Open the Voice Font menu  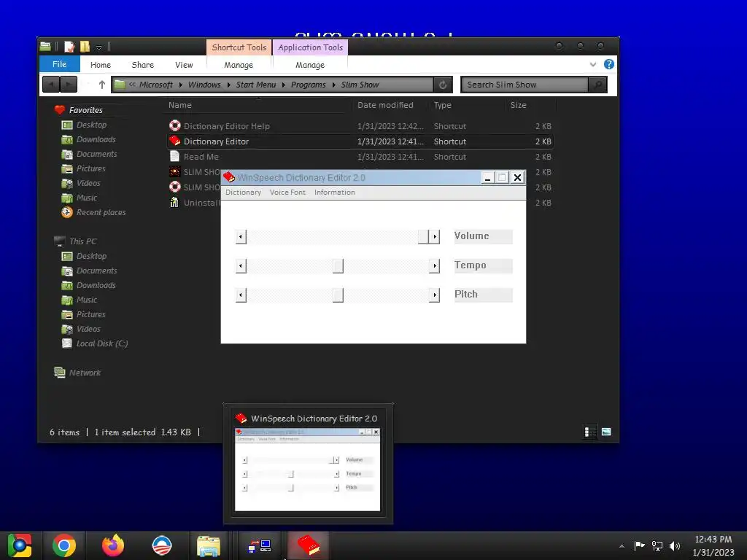[x=287, y=192]
